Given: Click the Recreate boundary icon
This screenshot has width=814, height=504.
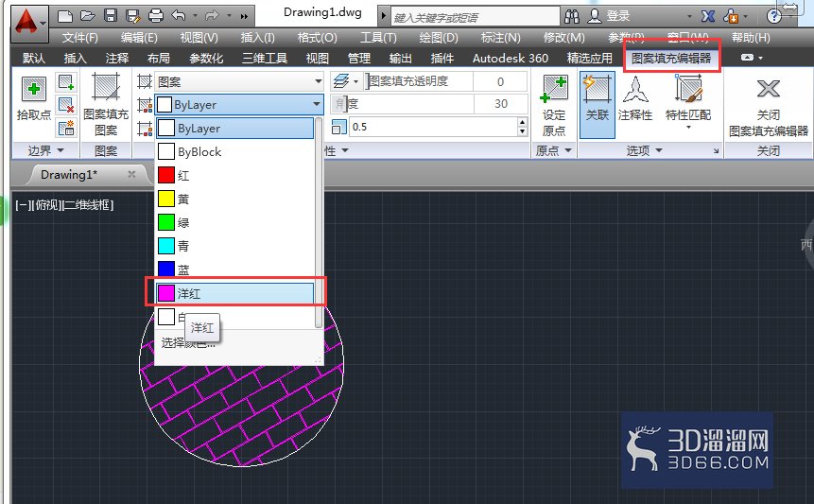Looking at the screenshot, I should (66, 128).
